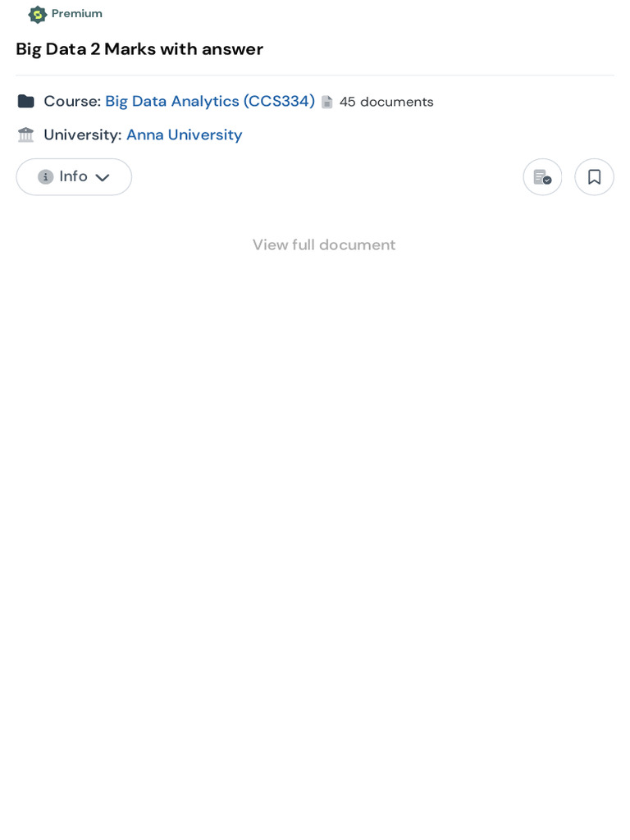Click the course folder icon

[26, 101]
